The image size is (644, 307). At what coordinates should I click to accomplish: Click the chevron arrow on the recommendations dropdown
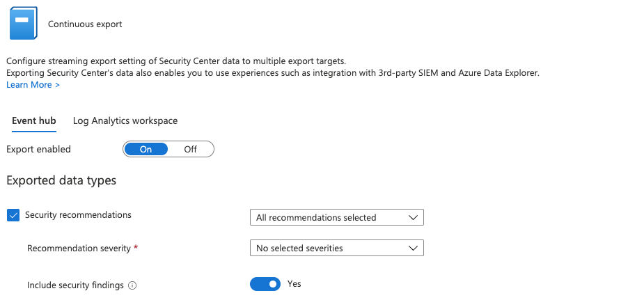click(413, 218)
